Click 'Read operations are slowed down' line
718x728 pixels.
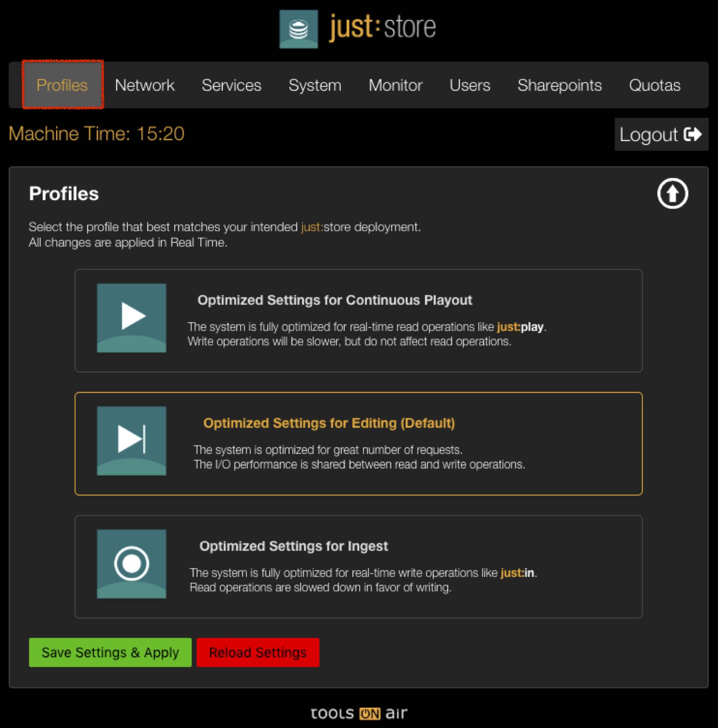321,588
